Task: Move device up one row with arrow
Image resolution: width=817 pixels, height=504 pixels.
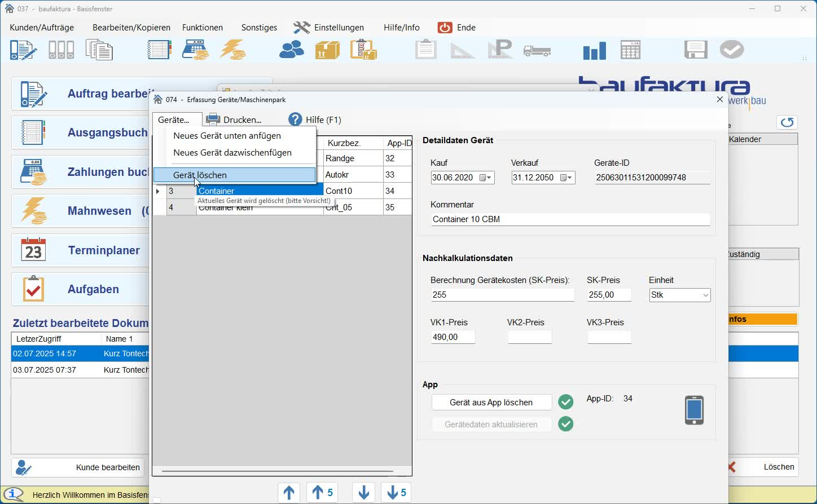Action: click(x=289, y=493)
